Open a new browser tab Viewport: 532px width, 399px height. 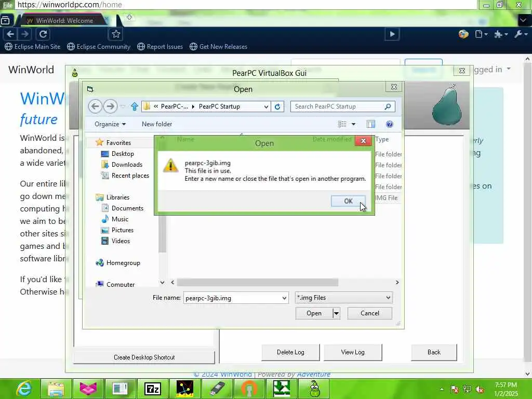tap(129, 17)
